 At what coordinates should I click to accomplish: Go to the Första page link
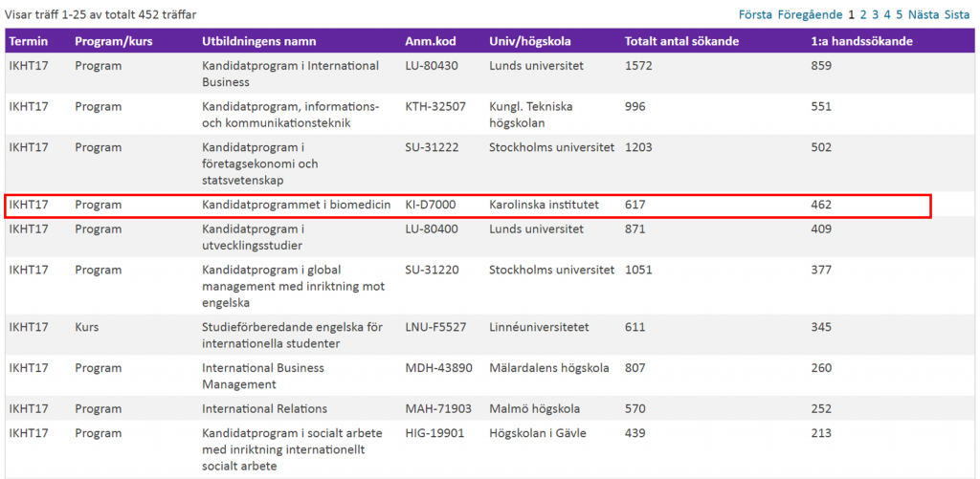pyautogui.click(x=756, y=14)
